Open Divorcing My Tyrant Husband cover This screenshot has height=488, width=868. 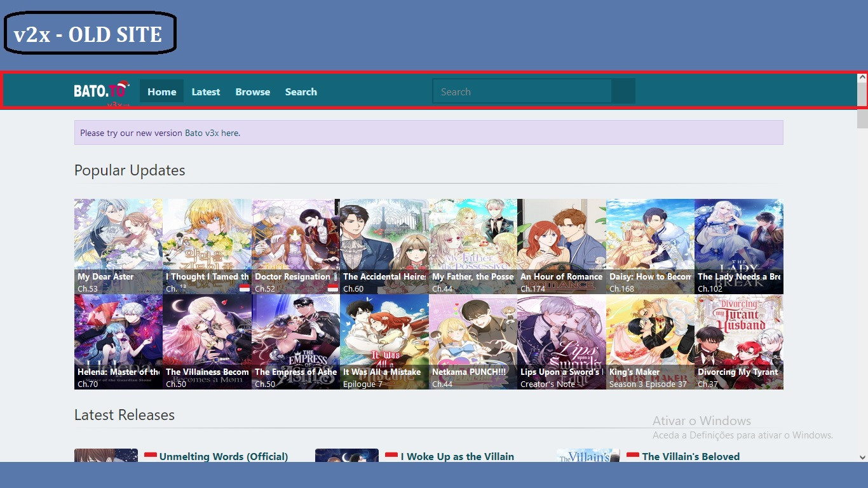click(738, 342)
